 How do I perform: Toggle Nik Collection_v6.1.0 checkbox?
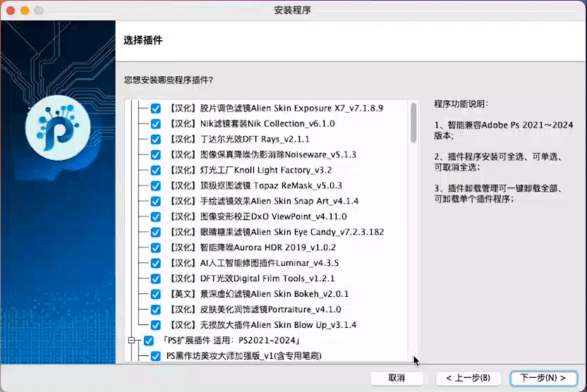click(x=156, y=124)
